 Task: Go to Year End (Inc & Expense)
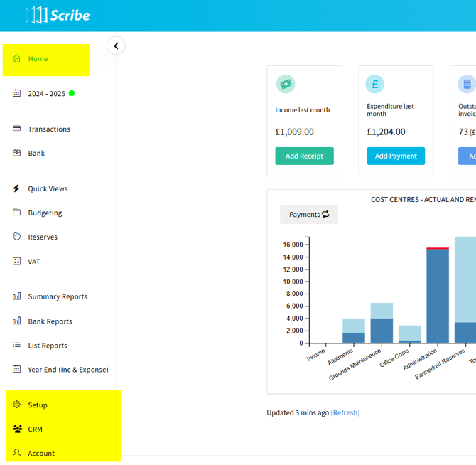click(67, 370)
